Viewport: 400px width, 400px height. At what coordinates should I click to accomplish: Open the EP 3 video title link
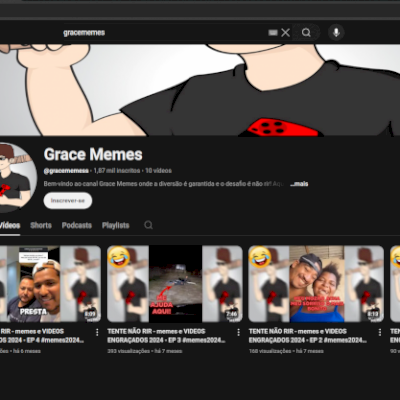click(166, 336)
